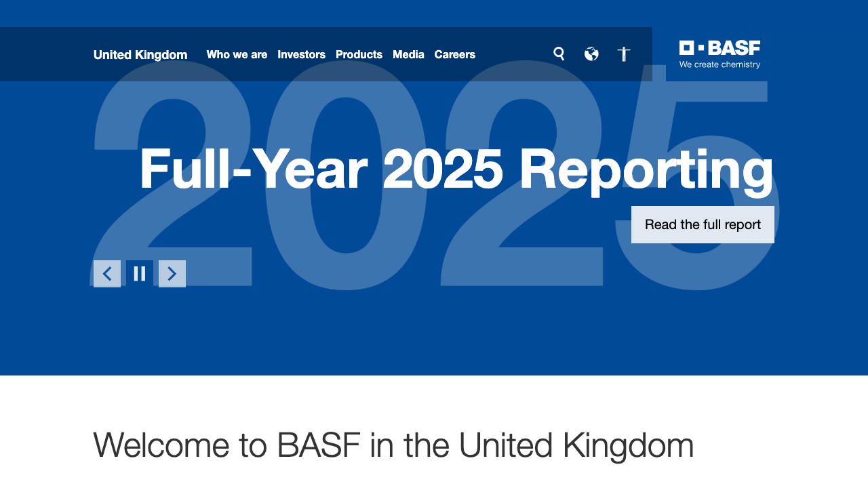
Task: Click the Read the full report button
Action: click(703, 224)
